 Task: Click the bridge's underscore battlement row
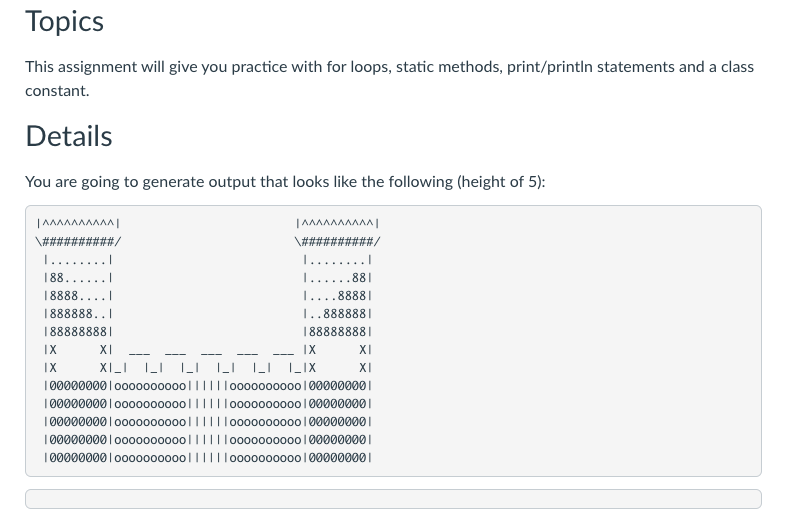[211, 351]
